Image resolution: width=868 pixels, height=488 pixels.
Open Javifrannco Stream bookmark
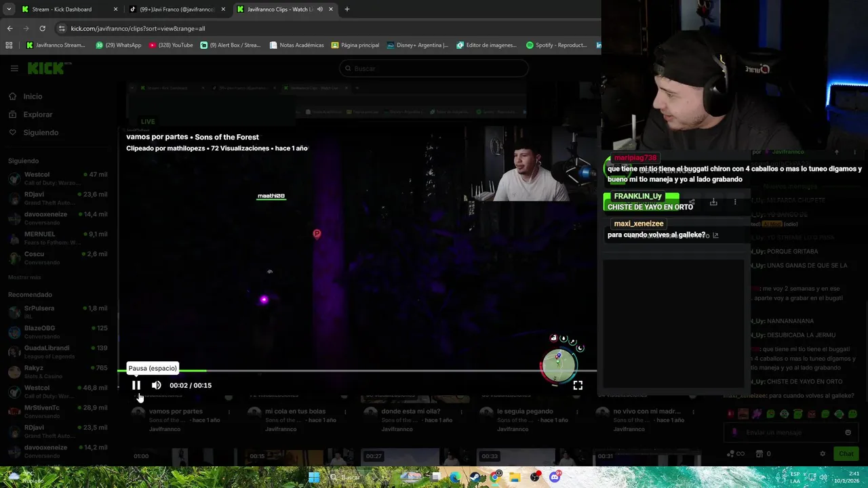click(56, 45)
